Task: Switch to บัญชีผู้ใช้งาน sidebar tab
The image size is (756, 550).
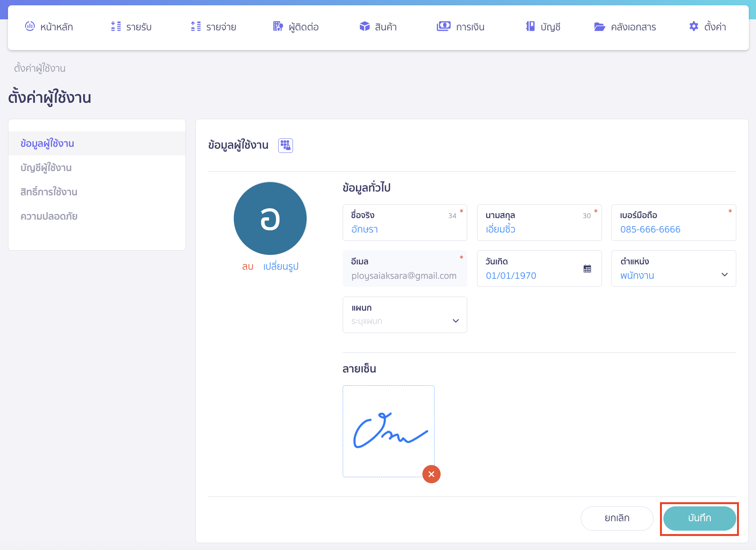Action: click(x=46, y=168)
